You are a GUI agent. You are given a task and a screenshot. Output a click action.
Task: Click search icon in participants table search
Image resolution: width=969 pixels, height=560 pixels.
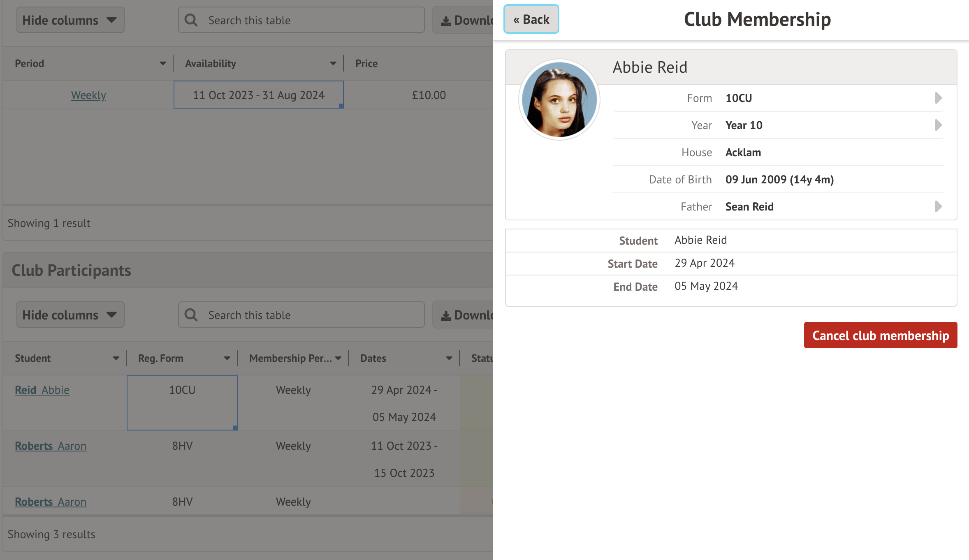pos(191,315)
